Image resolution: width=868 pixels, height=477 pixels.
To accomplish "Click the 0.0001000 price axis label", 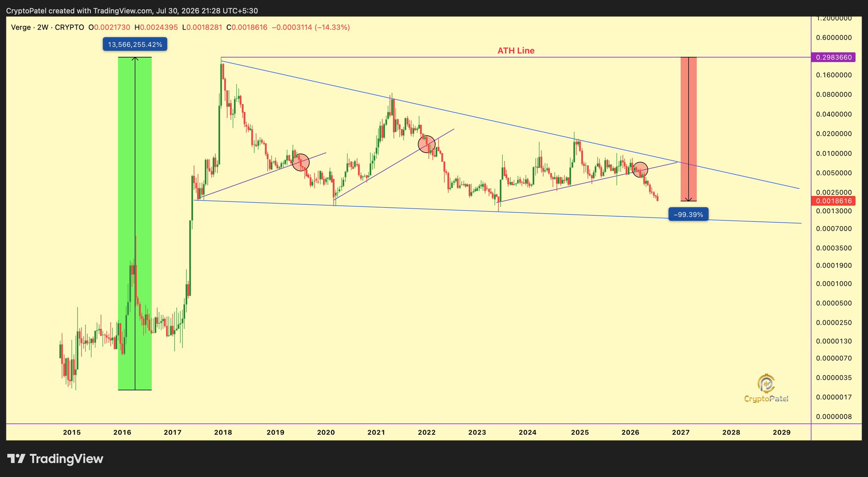I will pyautogui.click(x=834, y=284).
